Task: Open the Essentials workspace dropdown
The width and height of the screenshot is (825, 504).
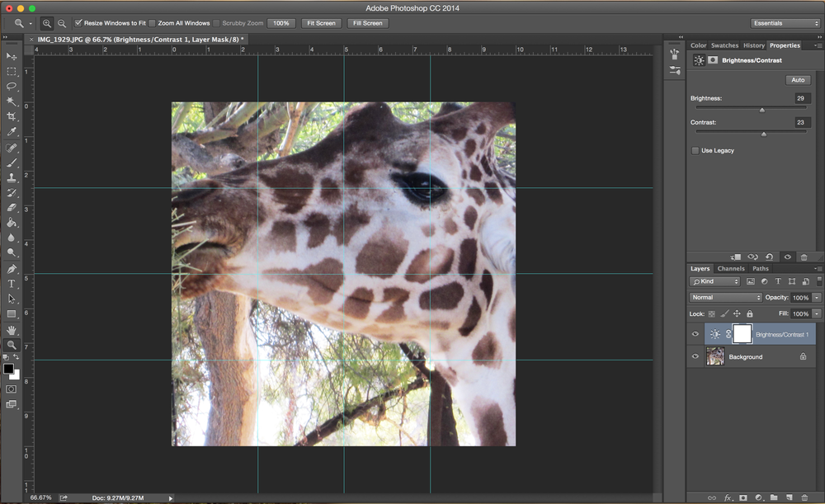Action: [x=785, y=23]
